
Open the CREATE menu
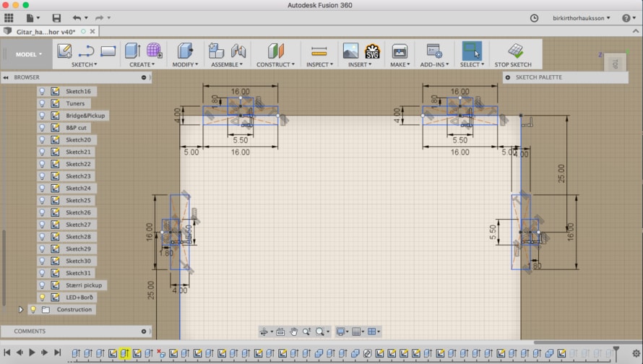click(x=142, y=64)
